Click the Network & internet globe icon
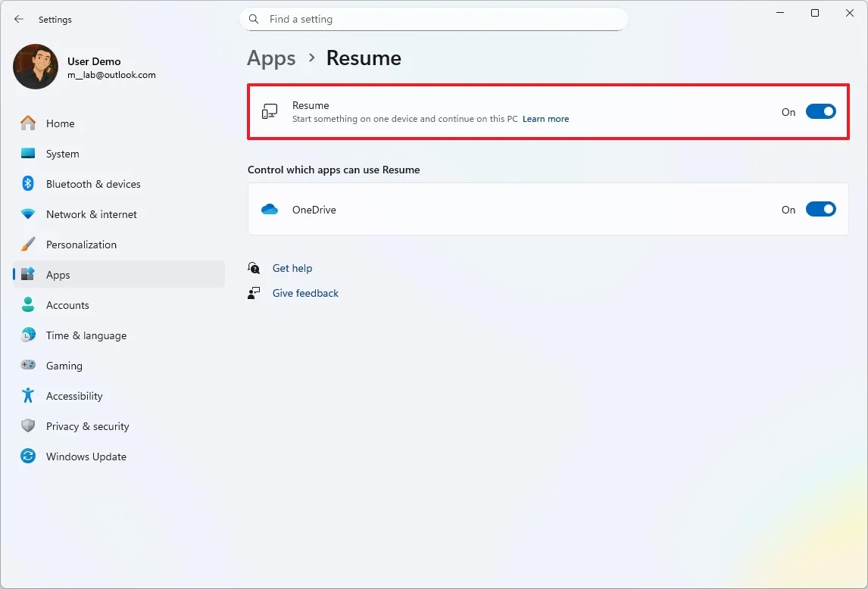The width and height of the screenshot is (868, 589). coord(28,214)
